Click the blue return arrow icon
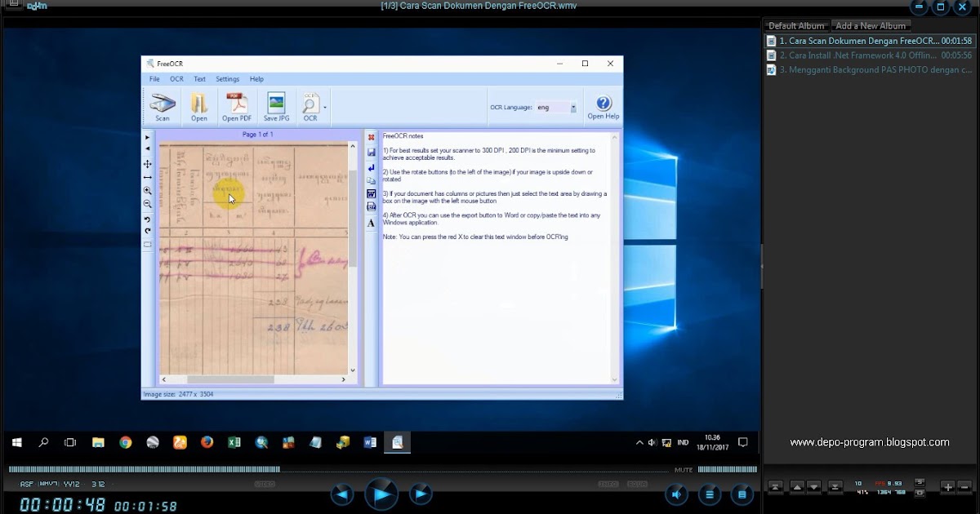This screenshot has width=980, height=514. click(371, 166)
